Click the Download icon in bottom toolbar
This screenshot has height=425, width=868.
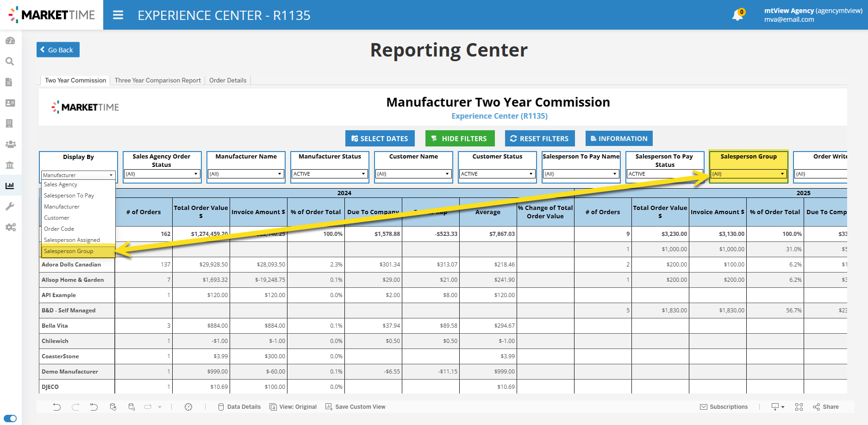[778, 407]
